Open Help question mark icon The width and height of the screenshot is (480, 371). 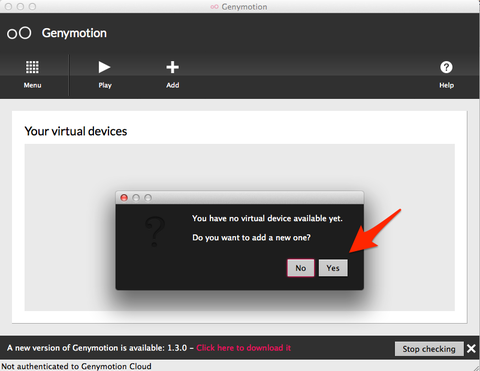pos(446,67)
